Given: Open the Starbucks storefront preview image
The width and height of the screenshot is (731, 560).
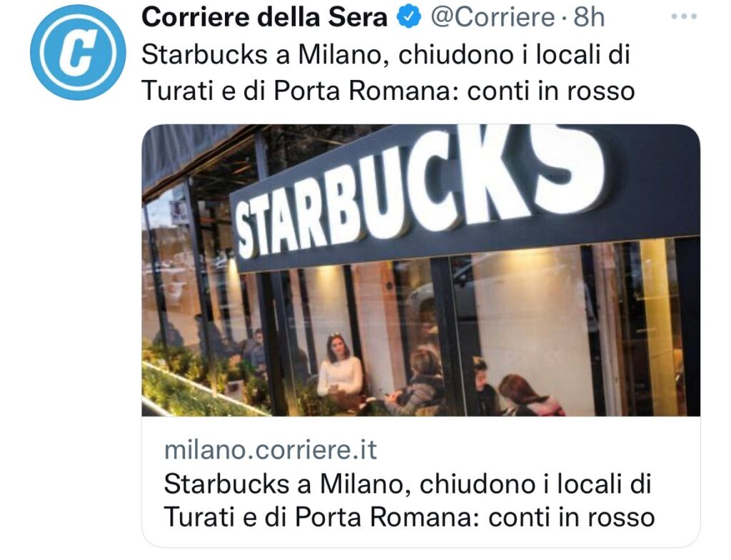Looking at the screenshot, I should [420, 270].
